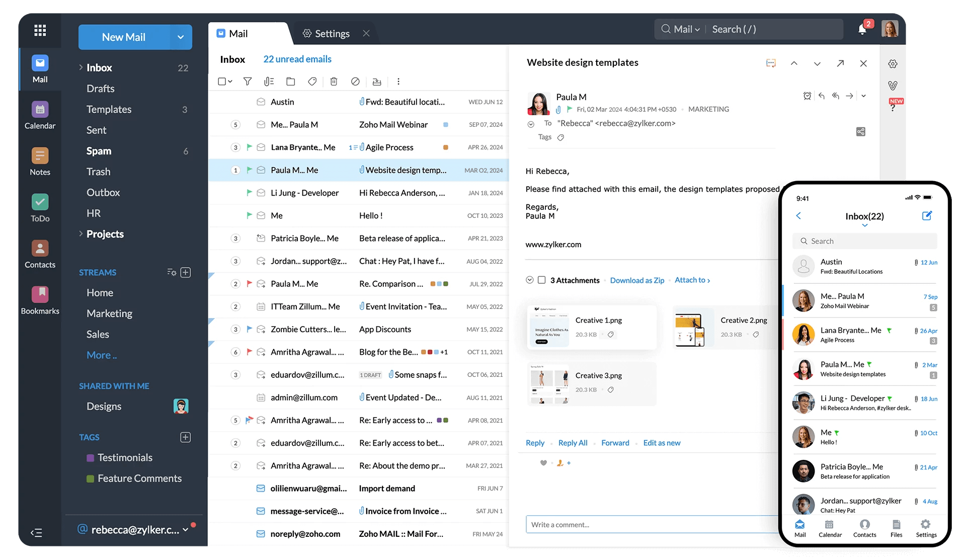
Task: Click the block/spam email icon
Action: 354,82
